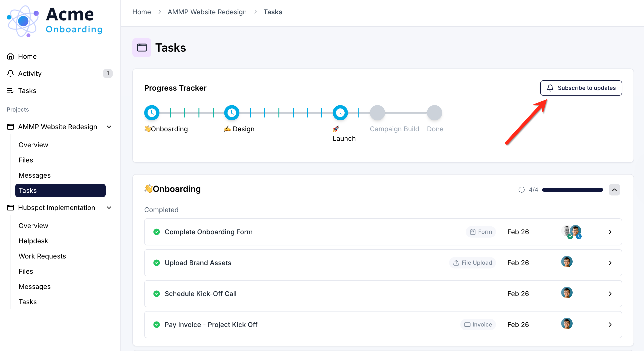This screenshot has height=351, width=644.
Task: Click the Acme Onboarding atom logo
Action: coord(23,21)
